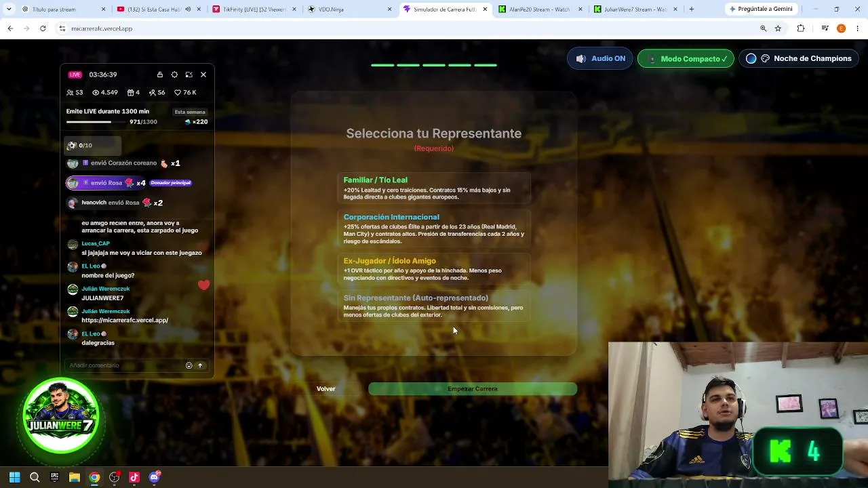Click the JulianWere7 logo badge

[61, 415]
